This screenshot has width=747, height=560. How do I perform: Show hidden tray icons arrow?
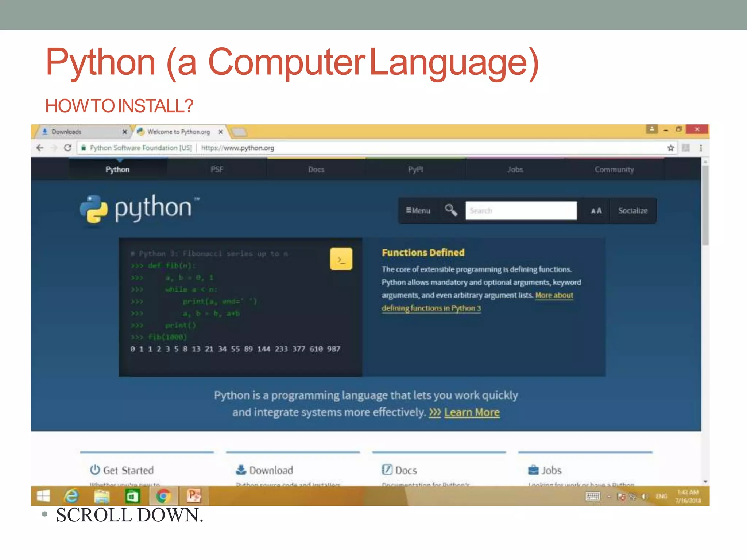point(609,497)
